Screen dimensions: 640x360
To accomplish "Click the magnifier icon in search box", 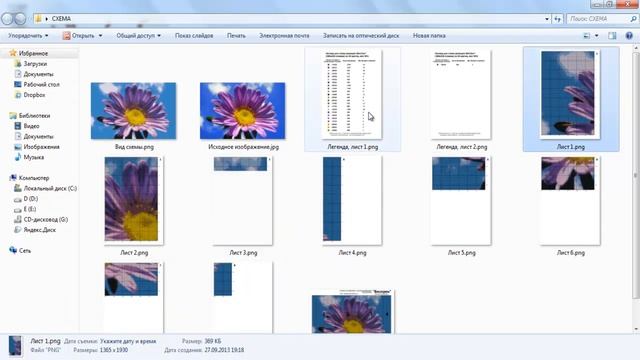I will 633,19.
